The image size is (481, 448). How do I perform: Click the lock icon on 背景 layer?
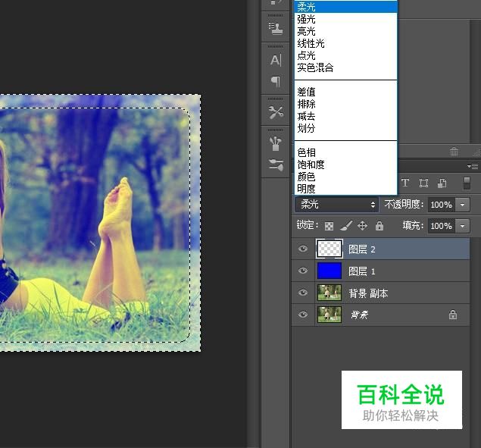[453, 315]
